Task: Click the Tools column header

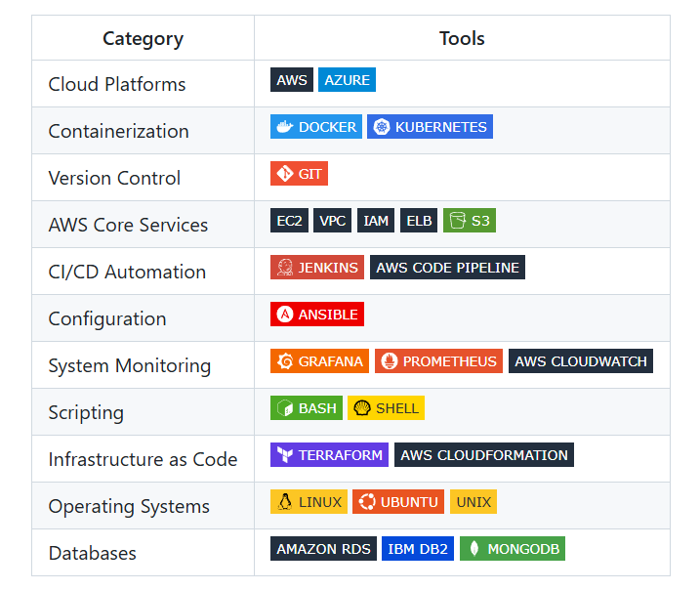Action: coord(462,38)
